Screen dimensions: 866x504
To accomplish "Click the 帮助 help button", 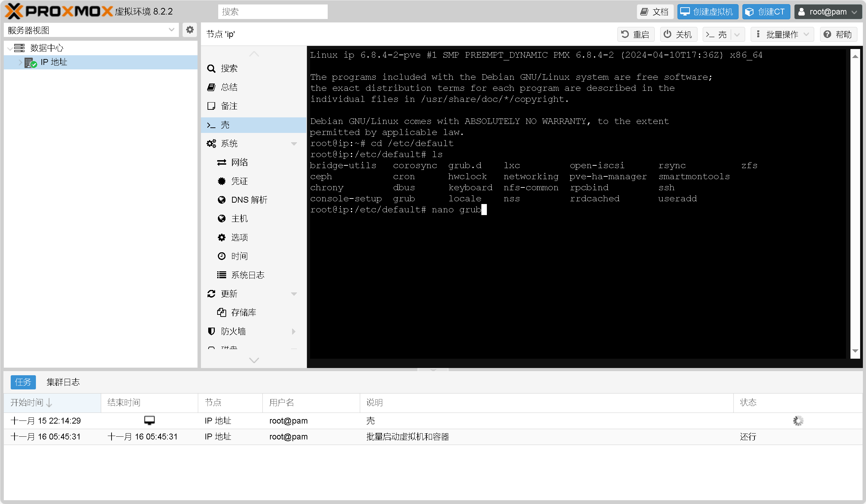I will point(838,34).
